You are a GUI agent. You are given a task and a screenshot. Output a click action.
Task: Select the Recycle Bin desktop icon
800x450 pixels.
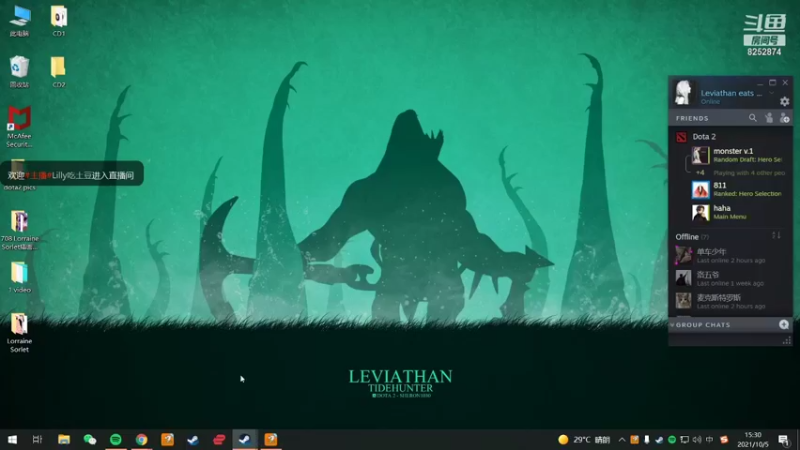tap(19, 72)
